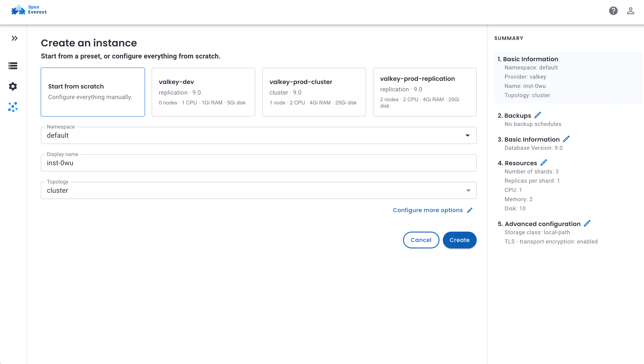Click the SUMMARY panel heading
Viewport: 644px width, 364px height.
(509, 38)
